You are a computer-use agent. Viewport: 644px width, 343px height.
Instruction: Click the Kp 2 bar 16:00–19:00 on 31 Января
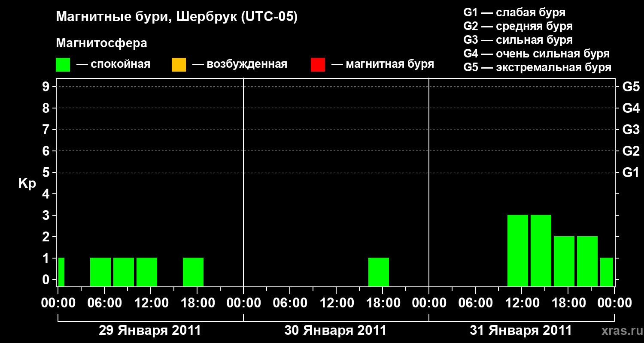pyautogui.click(x=564, y=261)
